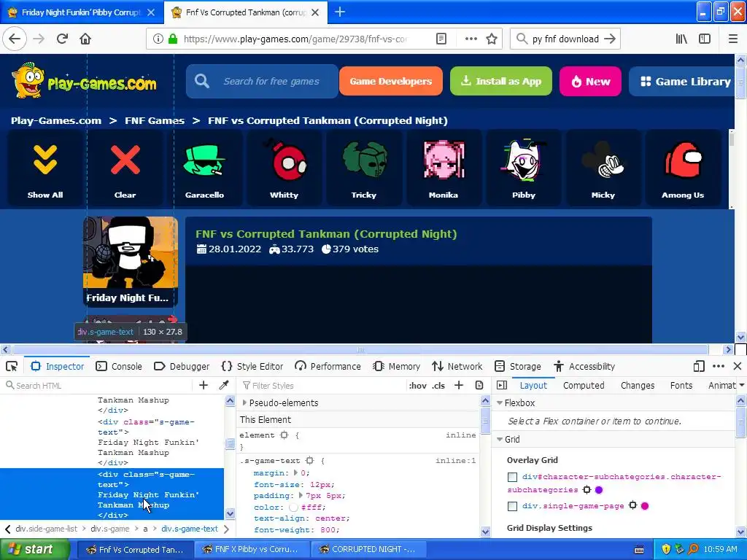Add a new style rule
This screenshot has height=560, width=747.
click(459, 385)
